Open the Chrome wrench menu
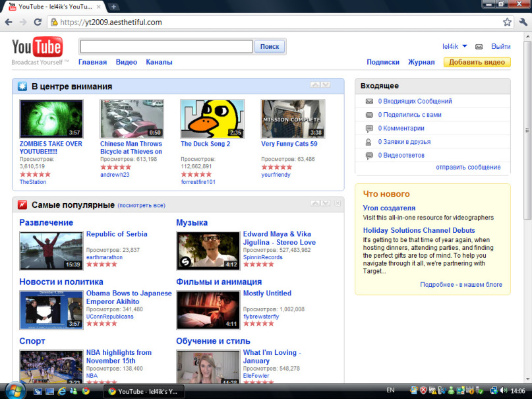This screenshot has width=532, height=399. point(523,22)
